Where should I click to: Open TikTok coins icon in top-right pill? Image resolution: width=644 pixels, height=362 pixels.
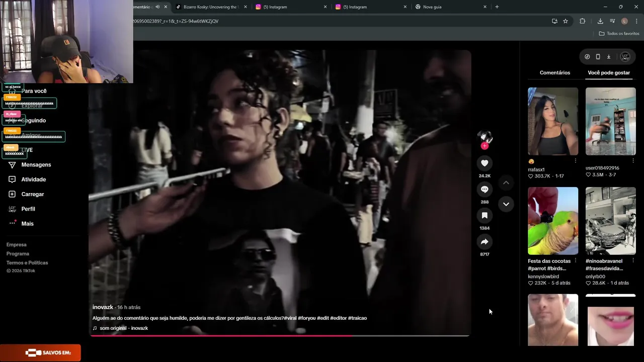pos(587,57)
